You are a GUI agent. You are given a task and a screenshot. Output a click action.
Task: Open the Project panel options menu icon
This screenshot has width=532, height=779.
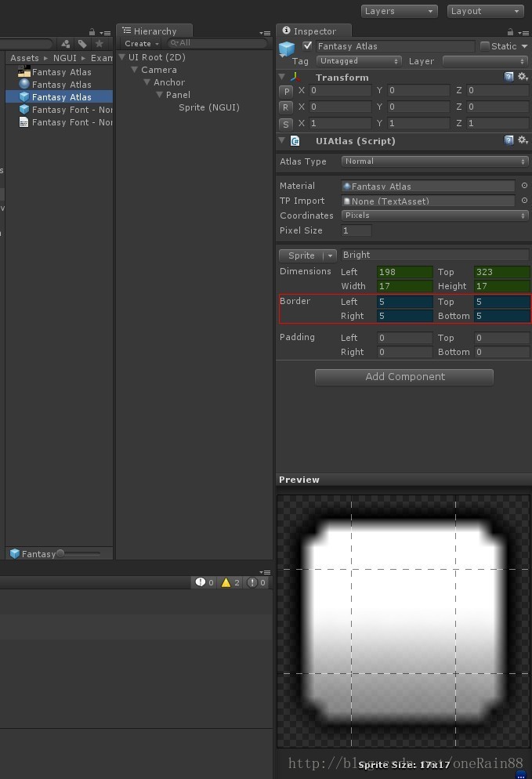click(105, 33)
